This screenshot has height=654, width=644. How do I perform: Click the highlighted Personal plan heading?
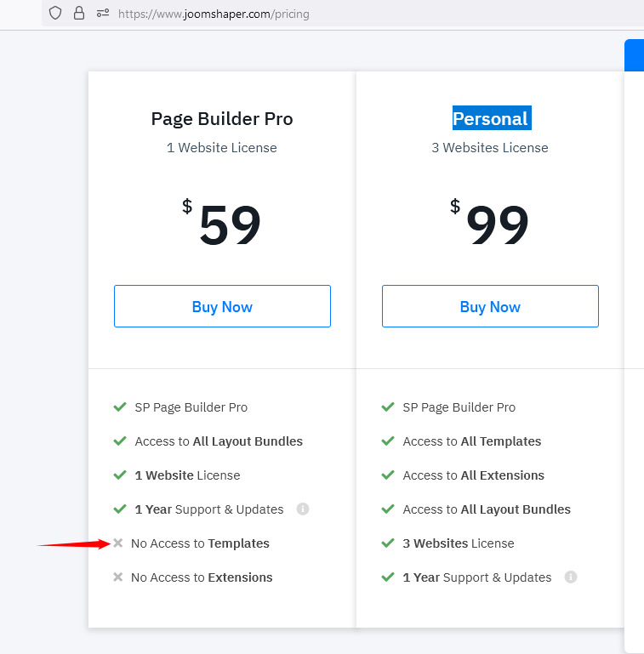pos(490,119)
